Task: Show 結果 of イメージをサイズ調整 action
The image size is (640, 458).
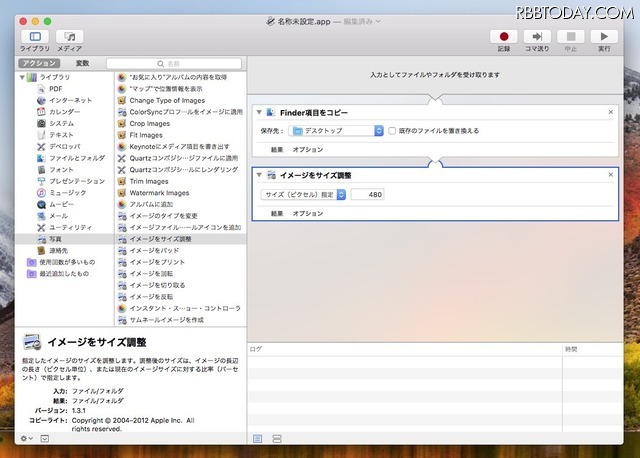Action: pyautogui.click(x=277, y=213)
